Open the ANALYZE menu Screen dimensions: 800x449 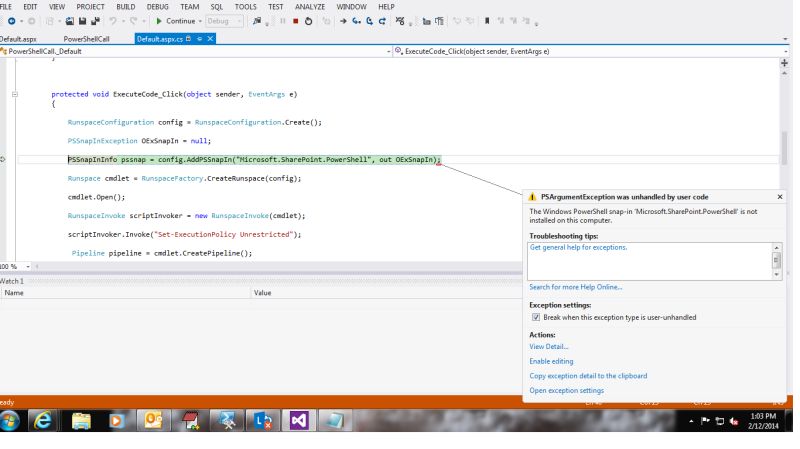310,7
